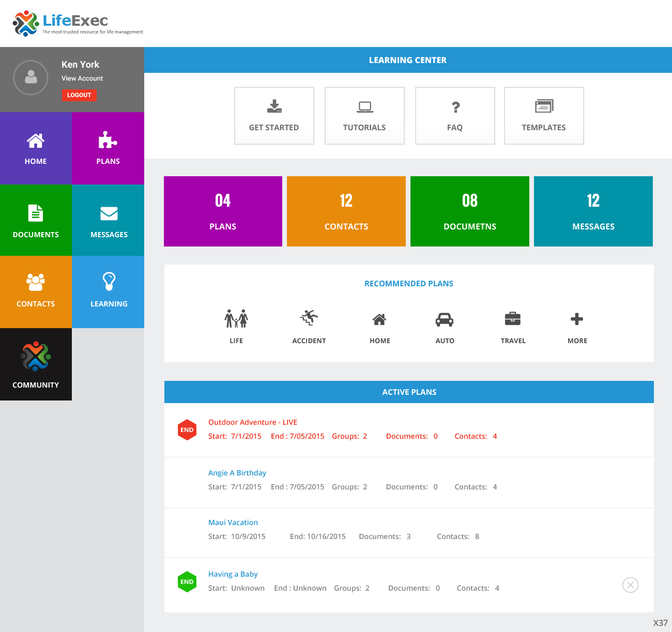Dismiss the Having a Baby plan entry

point(630,585)
